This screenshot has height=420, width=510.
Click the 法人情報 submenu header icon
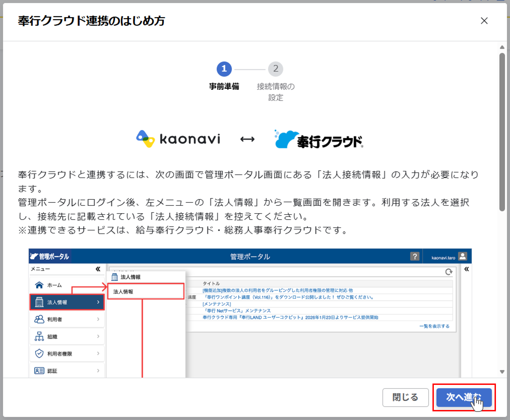point(114,277)
